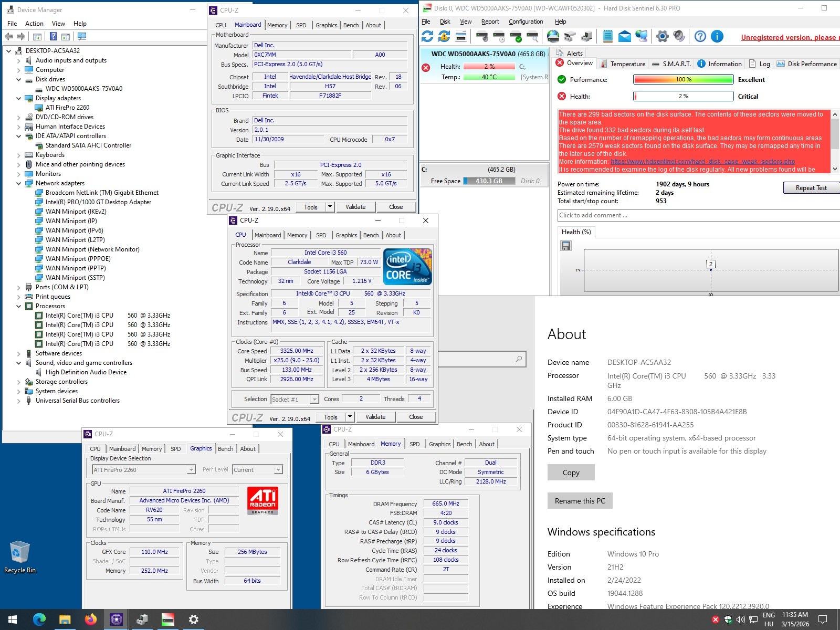Click the Repeat Test button
This screenshot has width=840, height=630.
[811, 188]
